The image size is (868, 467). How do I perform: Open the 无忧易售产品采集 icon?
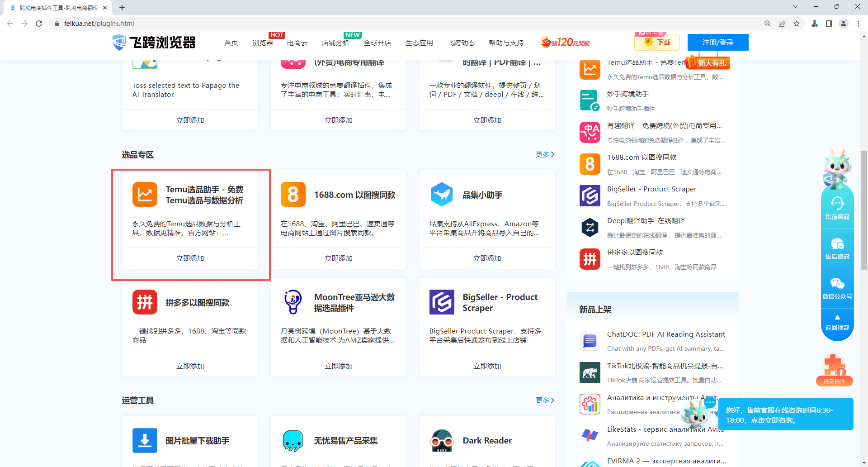(293, 440)
